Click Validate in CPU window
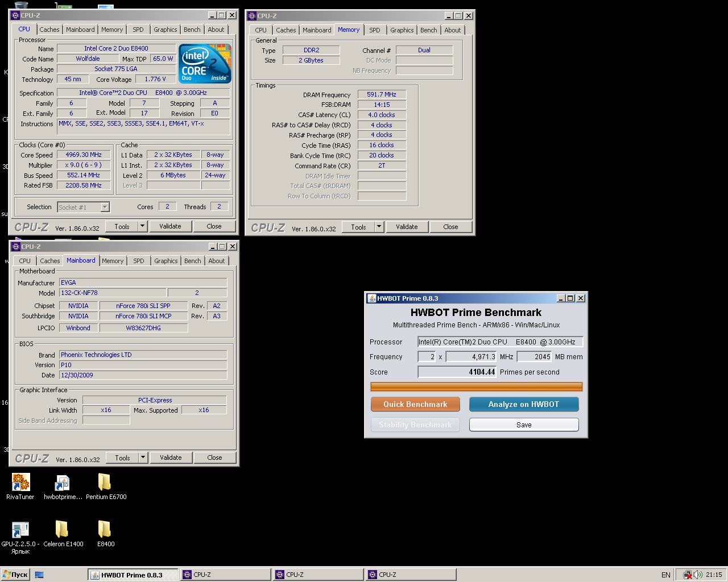This screenshot has height=582, width=728. coord(170,226)
